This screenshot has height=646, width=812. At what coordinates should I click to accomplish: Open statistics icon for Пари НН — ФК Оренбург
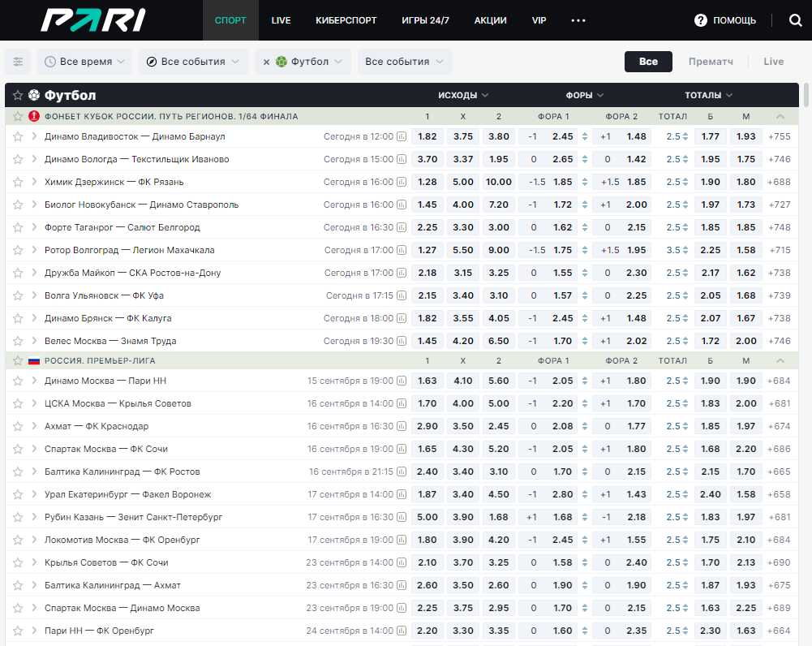point(402,631)
